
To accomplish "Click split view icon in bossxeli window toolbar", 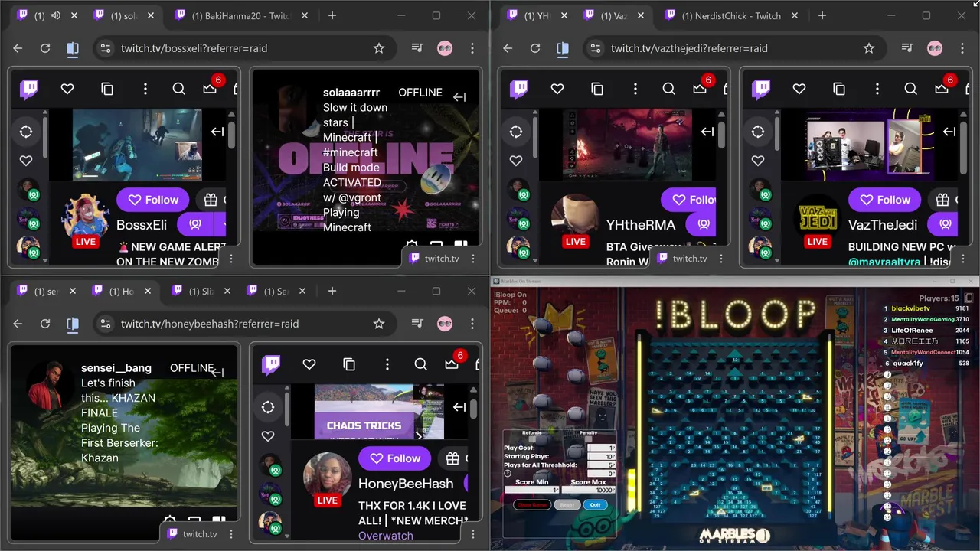I will pos(73,48).
